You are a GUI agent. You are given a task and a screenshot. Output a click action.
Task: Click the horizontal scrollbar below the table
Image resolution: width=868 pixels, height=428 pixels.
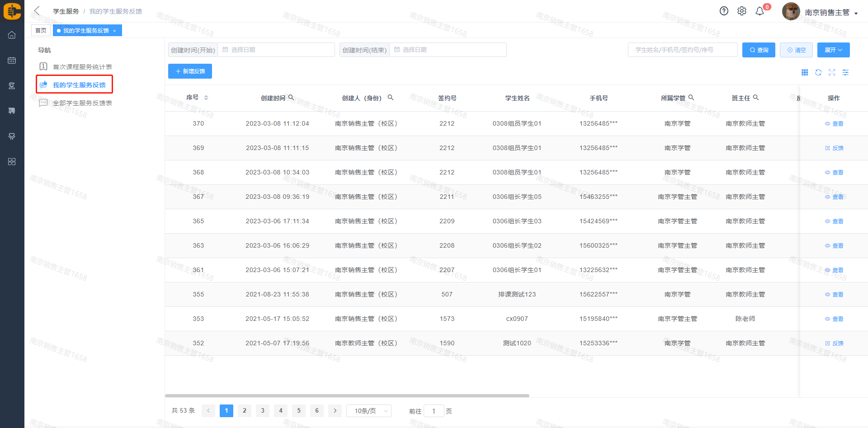(347, 395)
